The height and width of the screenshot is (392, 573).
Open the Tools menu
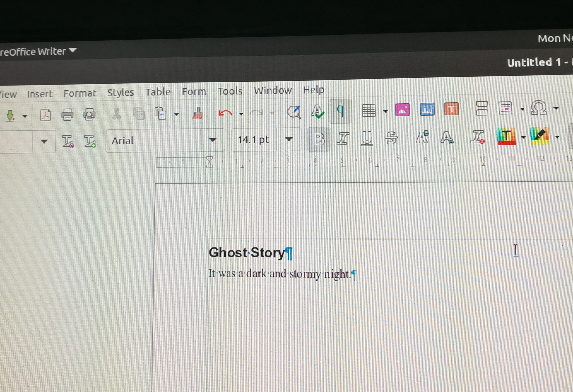pyautogui.click(x=230, y=91)
